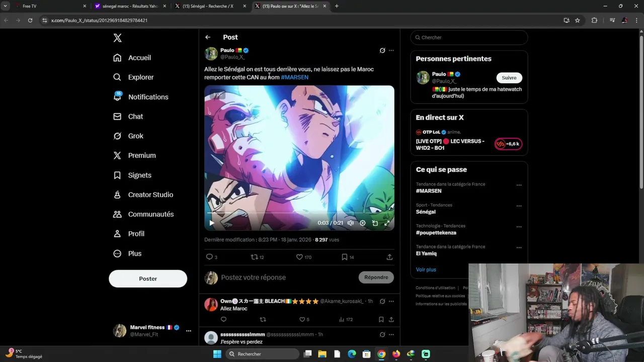644x362 pixels.
Task: Open the Sénégal trend
Action: pos(426,212)
